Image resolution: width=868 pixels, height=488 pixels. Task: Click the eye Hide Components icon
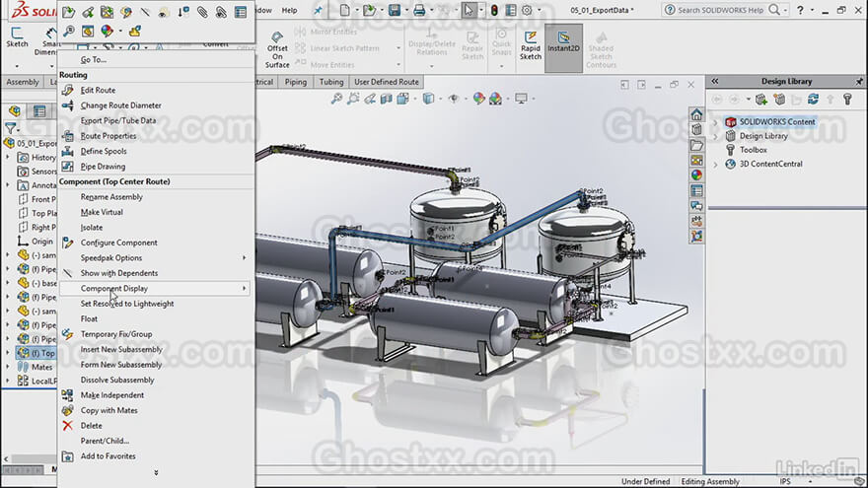(x=163, y=12)
